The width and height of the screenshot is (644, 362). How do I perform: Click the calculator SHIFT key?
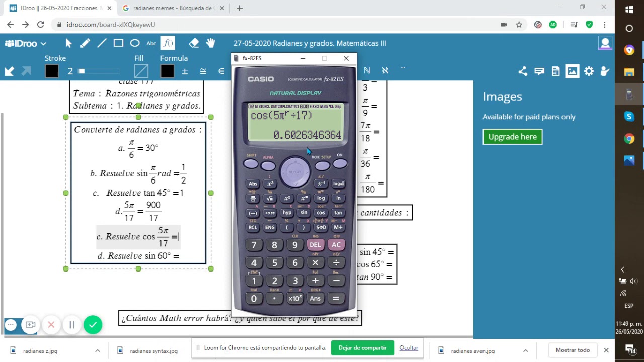pyautogui.click(x=251, y=164)
